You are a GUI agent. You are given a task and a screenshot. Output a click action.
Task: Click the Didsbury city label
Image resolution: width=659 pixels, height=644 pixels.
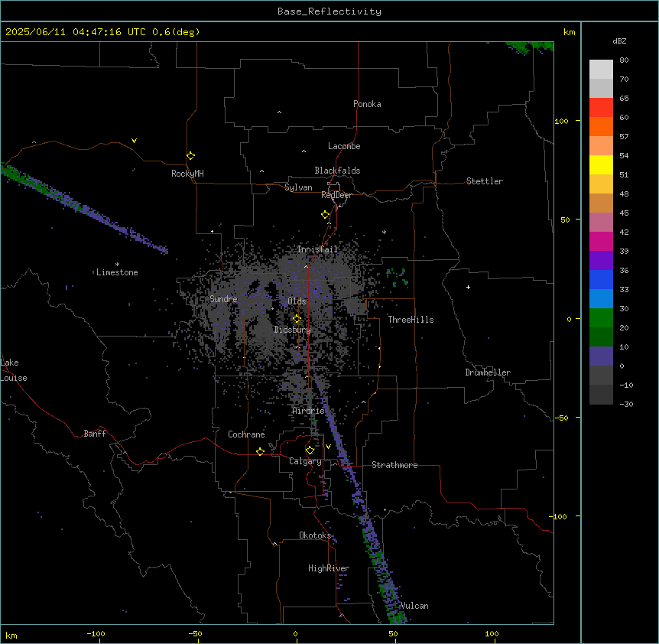(x=293, y=330)
